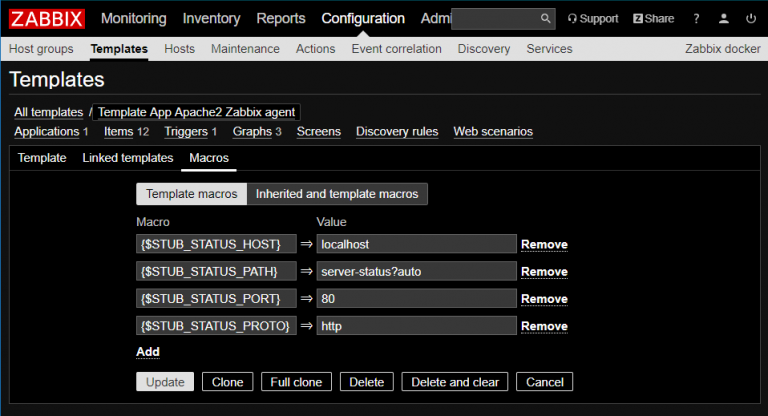Open the user profile icon
768x416 pixels.
click(723, 19)
